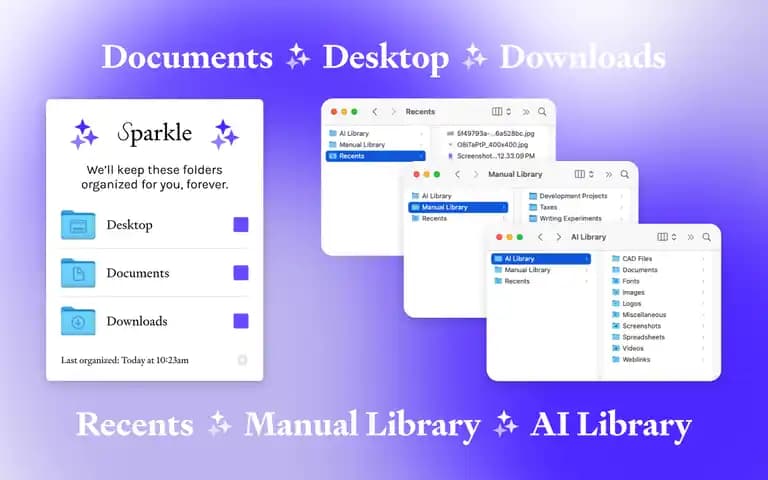Show more toolbar items in AI Library window
The width and height of the screenshot is (768, 480).
[x=691, y=237]
